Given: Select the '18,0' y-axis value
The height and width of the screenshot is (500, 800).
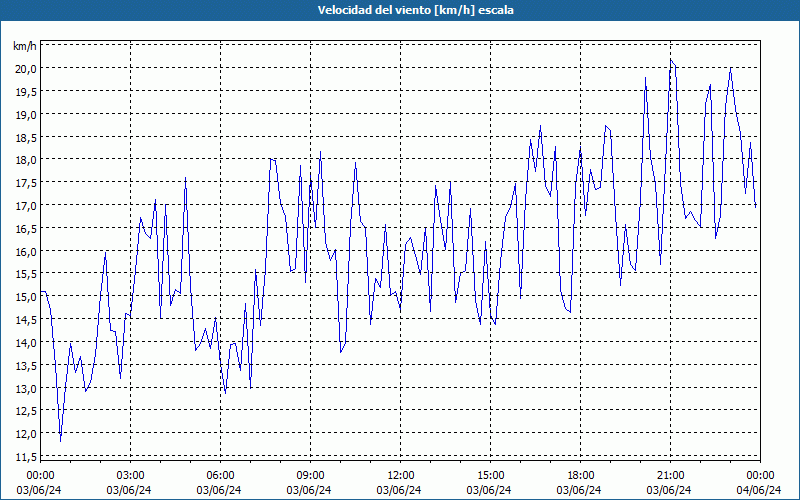Looking at the screenshot, I should coord(26,160).
